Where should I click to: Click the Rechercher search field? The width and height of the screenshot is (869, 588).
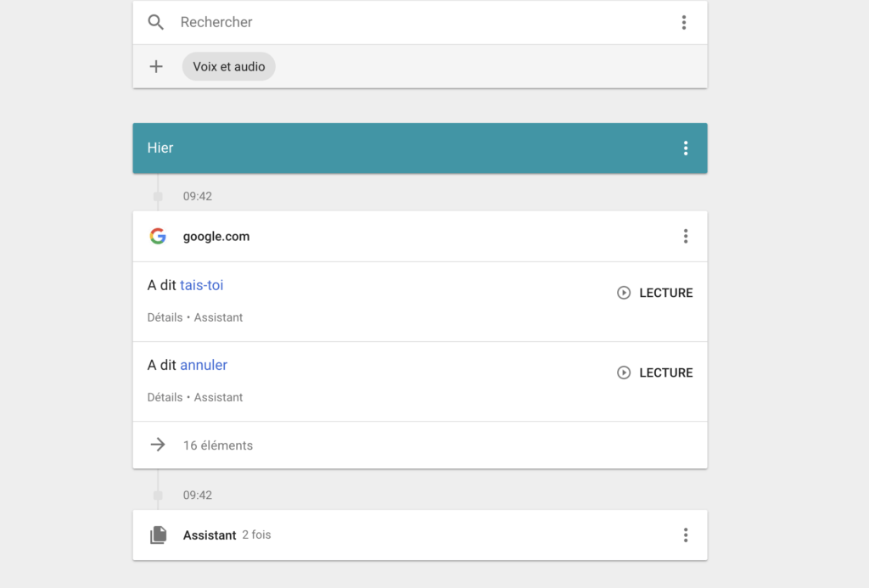pos(421,22)
